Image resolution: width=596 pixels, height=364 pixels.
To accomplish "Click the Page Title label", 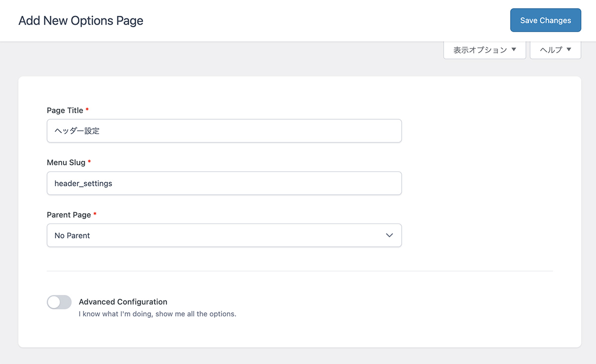I will tap(65, 110).
